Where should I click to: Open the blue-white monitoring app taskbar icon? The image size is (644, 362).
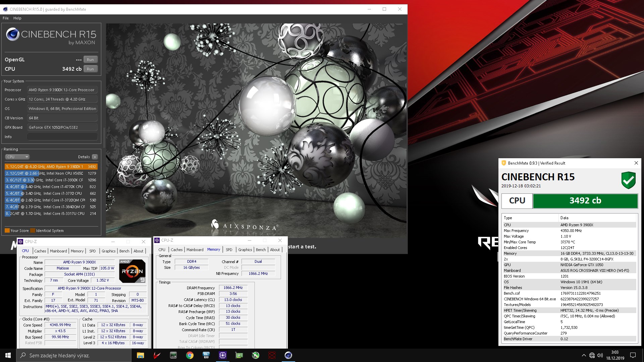point(206,355)
